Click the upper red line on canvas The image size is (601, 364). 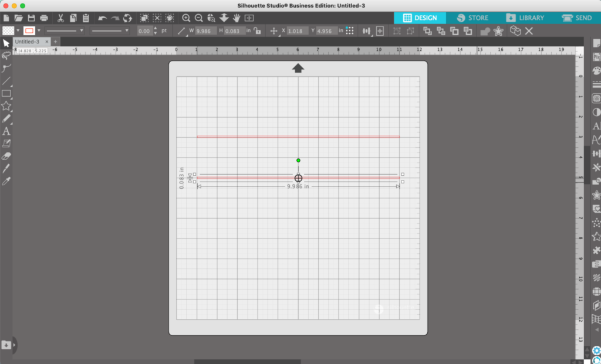(298, 136)
